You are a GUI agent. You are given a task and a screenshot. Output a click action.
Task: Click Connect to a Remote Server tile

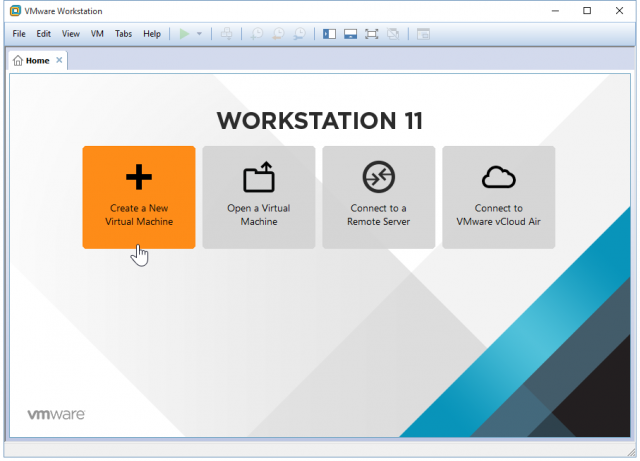(379, 197)
